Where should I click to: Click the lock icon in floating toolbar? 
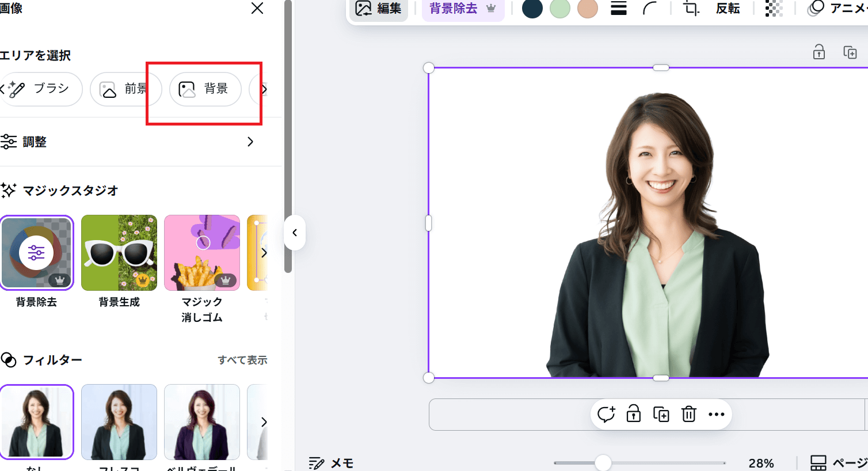pos(633,414)
